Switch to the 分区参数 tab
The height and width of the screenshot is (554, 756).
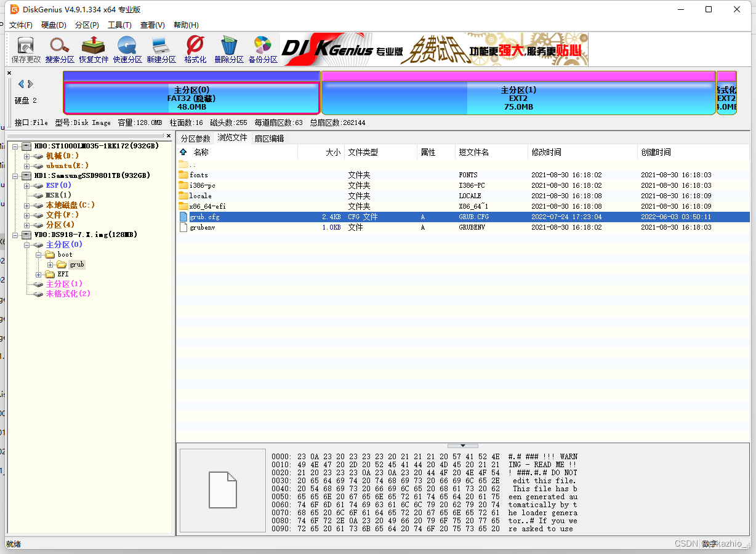pyautogui.click(x=195, y=138)
